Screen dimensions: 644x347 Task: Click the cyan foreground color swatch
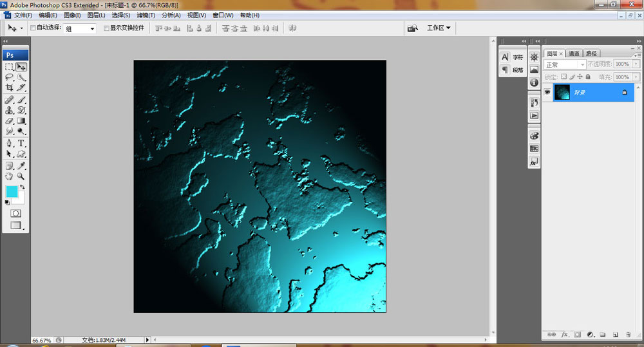(x=12, y=191)
